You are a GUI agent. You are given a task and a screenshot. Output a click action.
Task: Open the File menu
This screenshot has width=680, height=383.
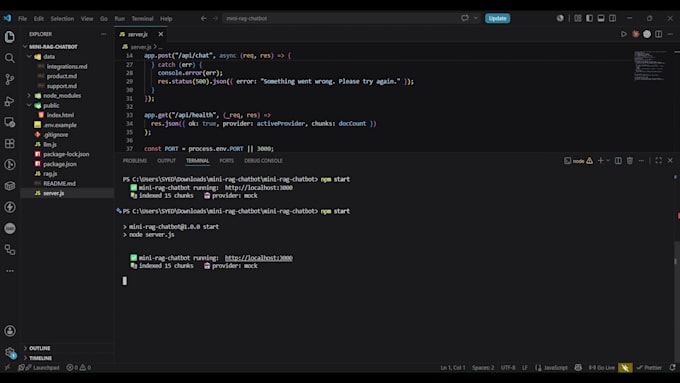(x=23, y=19)
